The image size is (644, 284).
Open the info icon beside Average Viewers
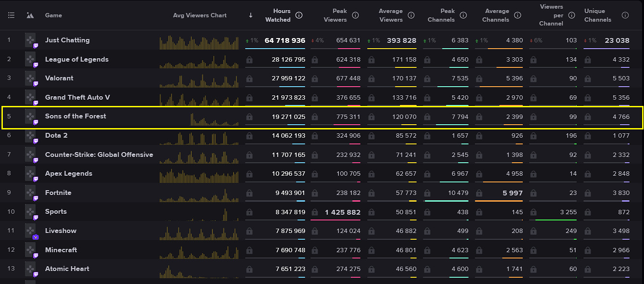point(411,15)
